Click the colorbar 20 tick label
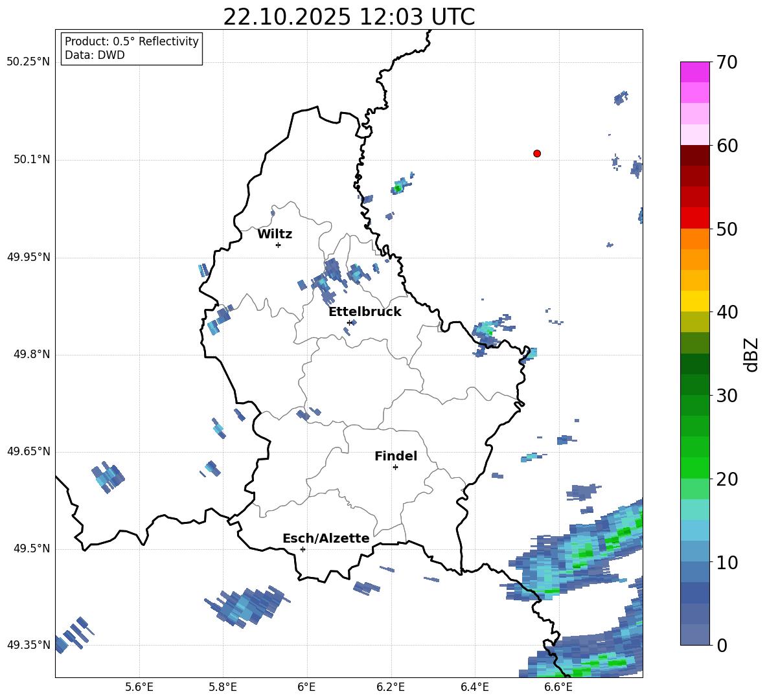 point(727,479)
